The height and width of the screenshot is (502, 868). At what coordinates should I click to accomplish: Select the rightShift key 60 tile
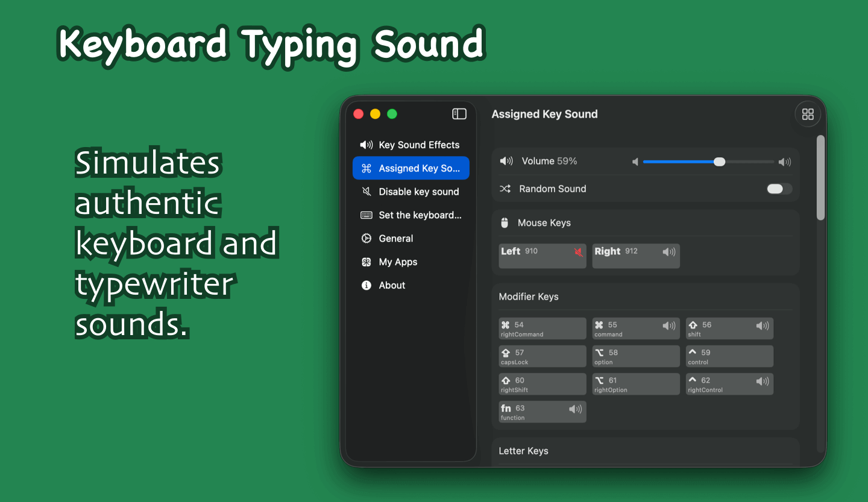542,384
